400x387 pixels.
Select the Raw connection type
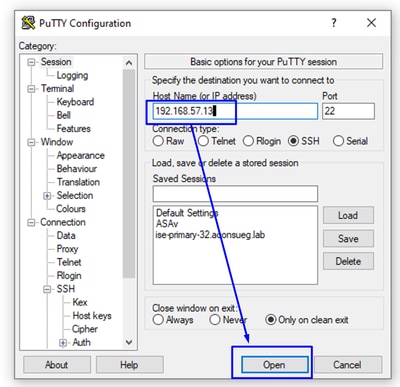168,141
